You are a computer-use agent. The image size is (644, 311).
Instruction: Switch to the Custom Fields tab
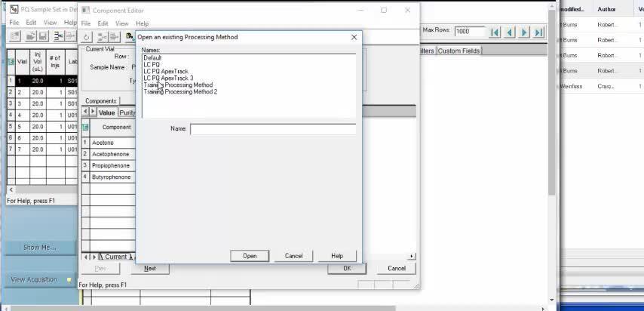(458, 51)
